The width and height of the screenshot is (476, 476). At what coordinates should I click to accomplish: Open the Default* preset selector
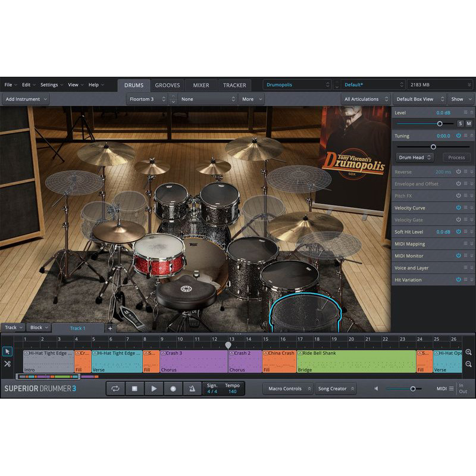click(x=373, y=84)
